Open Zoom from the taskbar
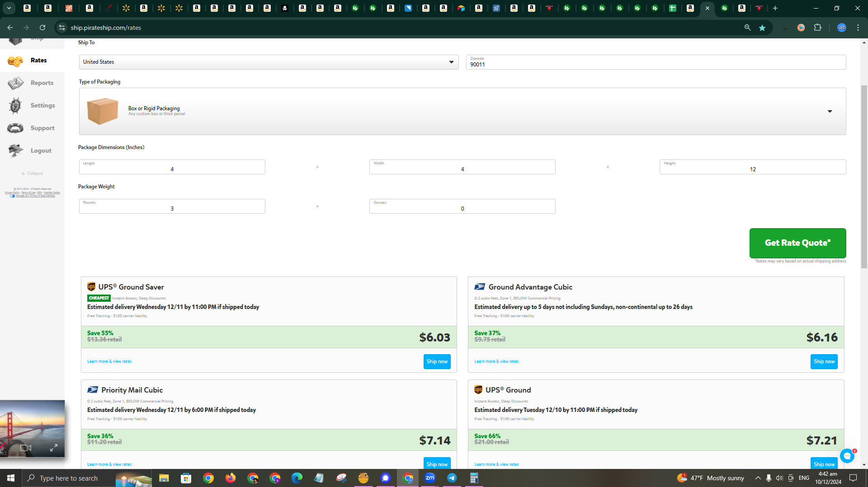Viewport: 868px width, 487px height. 430,478
